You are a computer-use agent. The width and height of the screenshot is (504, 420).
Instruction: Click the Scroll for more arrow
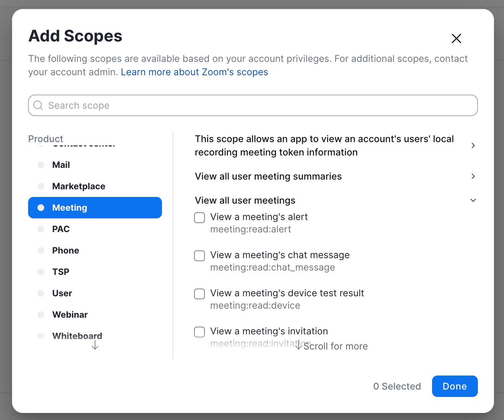[299, 346]
